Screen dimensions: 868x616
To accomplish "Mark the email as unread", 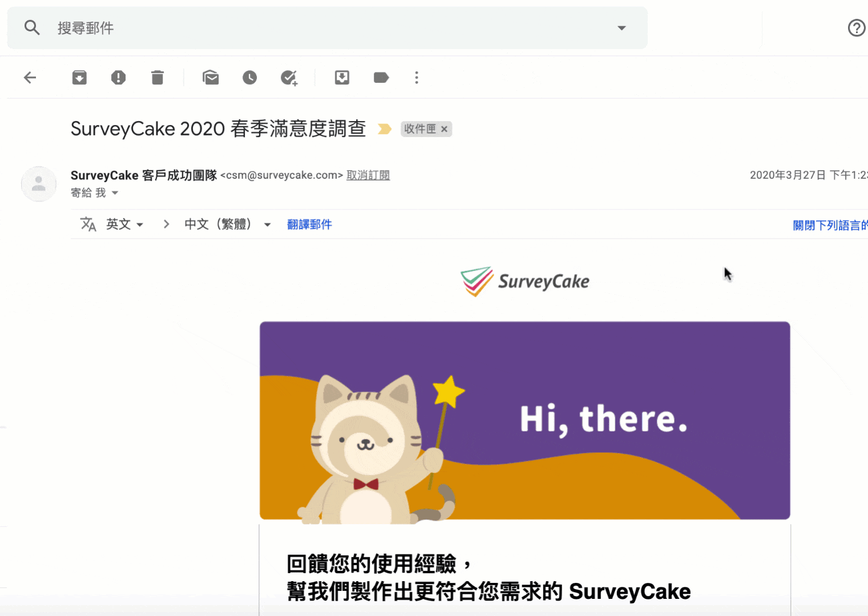I will coord(211,78).
